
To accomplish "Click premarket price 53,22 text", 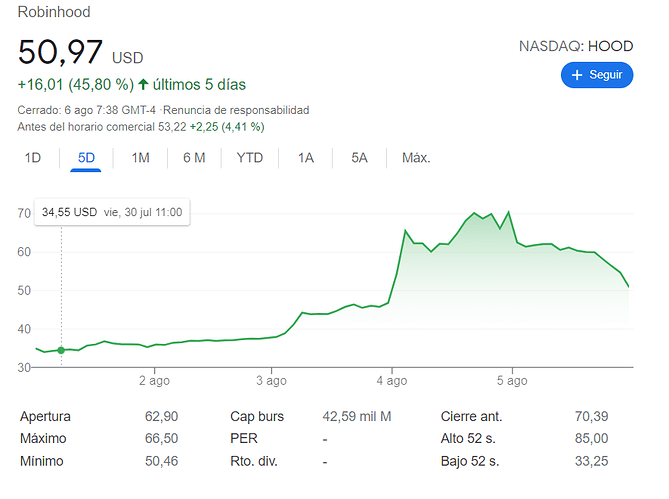I will (x=172, y=127).
